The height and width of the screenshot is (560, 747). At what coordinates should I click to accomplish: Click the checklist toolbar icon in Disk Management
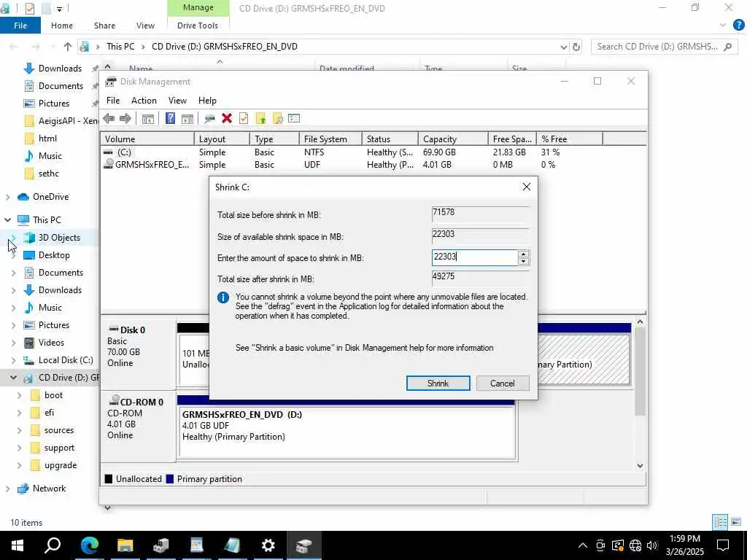(294, 118)
